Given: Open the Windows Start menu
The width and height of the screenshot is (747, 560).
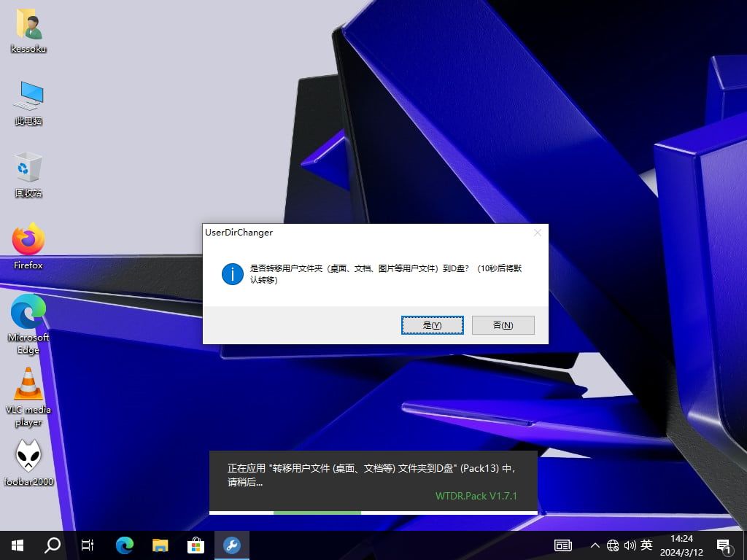Looking at the screenshot, I should click(17, 545).
